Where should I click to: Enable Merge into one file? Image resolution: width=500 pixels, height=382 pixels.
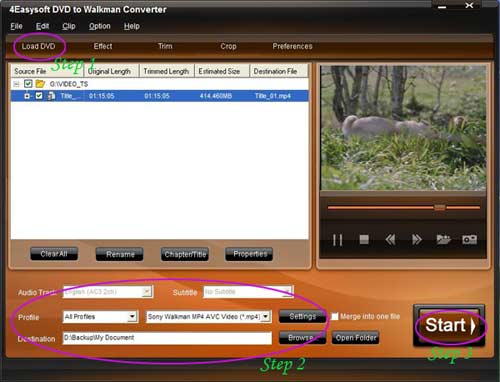334,316
